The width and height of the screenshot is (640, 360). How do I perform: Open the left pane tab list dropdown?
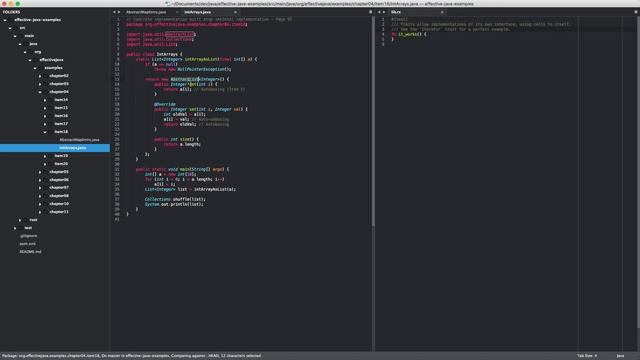pos(371,12)
